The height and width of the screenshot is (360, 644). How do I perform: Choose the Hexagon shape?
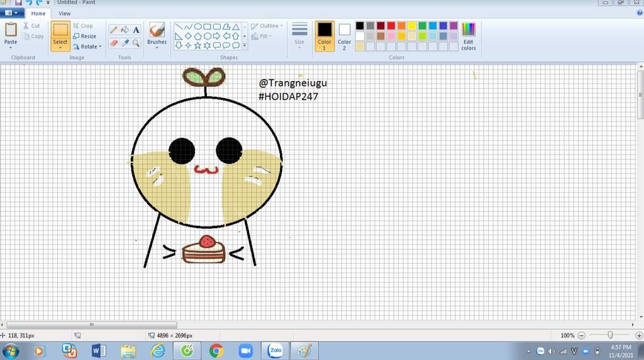click(x=207, y=36)
